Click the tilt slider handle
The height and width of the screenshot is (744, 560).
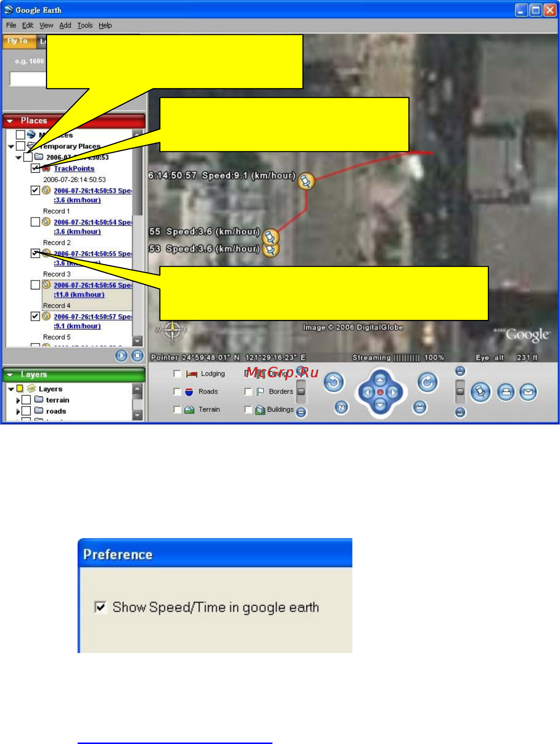460,391
